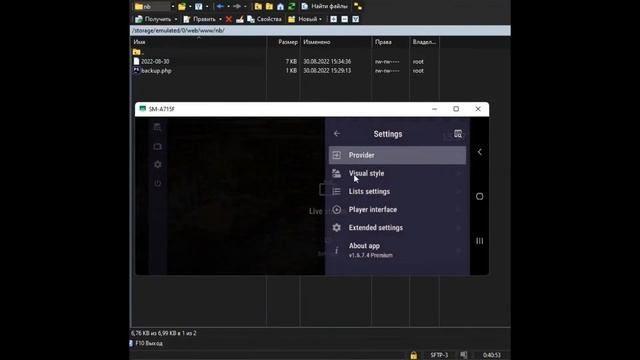
Task: Sort by the Владел... column header
Action: (424, 42)
